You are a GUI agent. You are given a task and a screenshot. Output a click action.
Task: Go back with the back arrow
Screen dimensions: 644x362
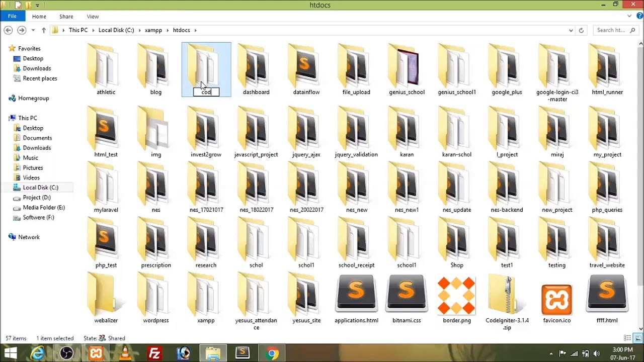[8, 30]
